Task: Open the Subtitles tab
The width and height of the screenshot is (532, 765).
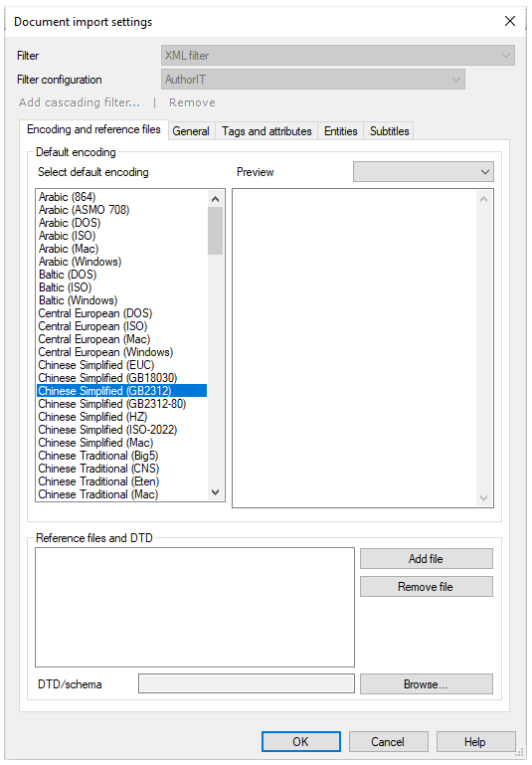Action: pyautogui.click(x=389, y=131)
